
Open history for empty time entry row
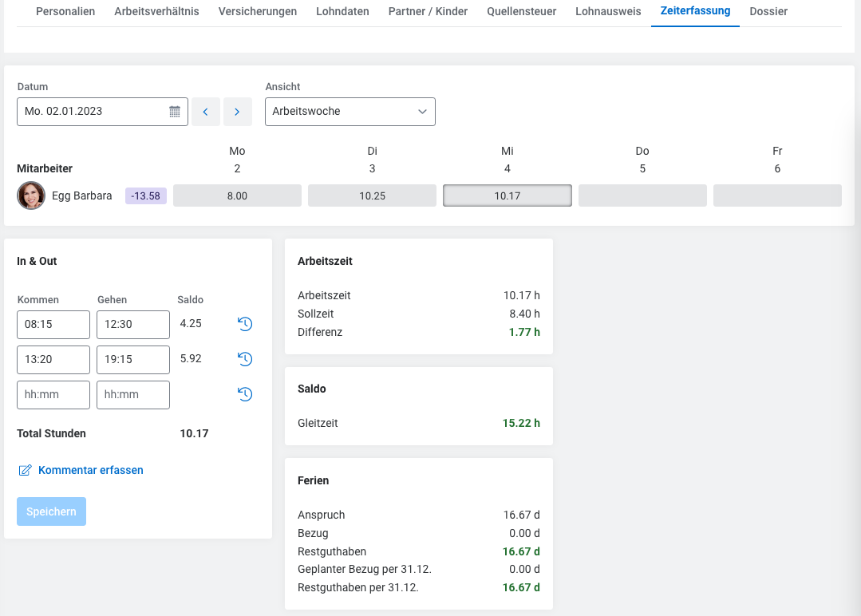click(x=245, y=394)
